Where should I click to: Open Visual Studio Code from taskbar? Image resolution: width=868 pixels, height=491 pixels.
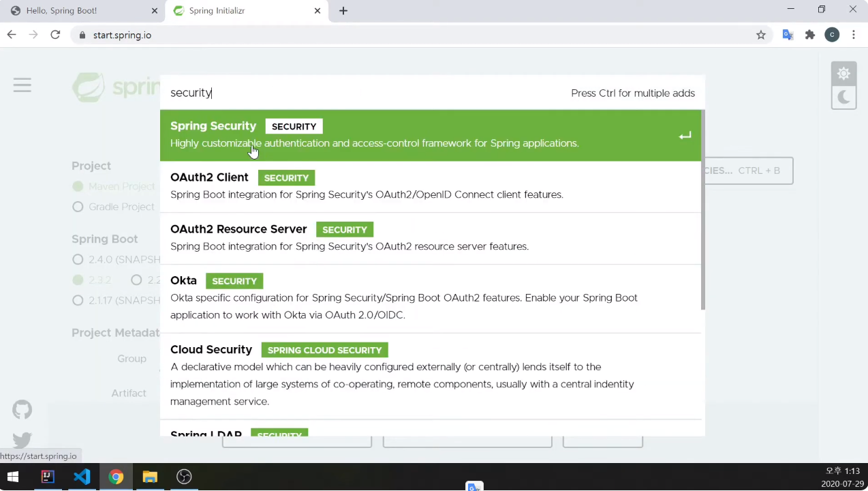pyautogui.click(x=82, y=477)
